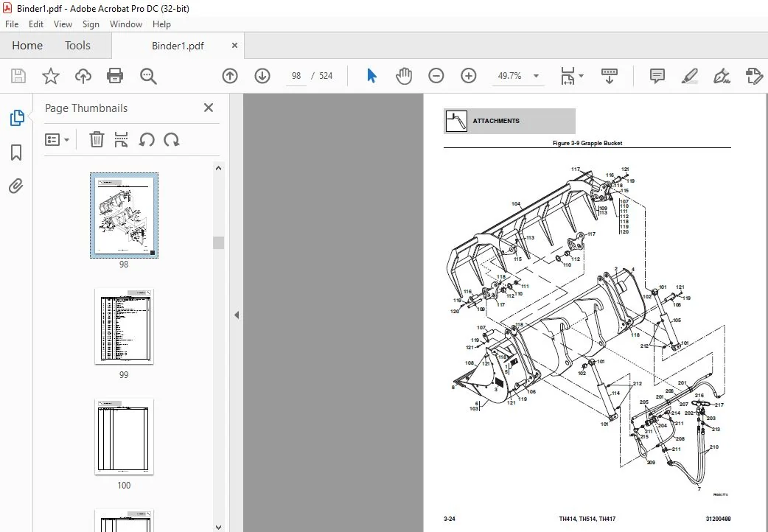Click the scrolling mode icon
The image size is (768, 532).
click(x=610, y=76)
